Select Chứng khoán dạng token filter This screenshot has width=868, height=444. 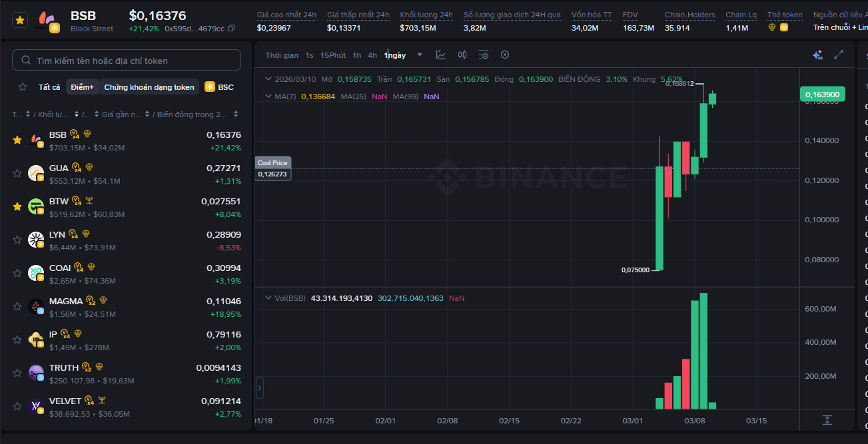[149, 87]
